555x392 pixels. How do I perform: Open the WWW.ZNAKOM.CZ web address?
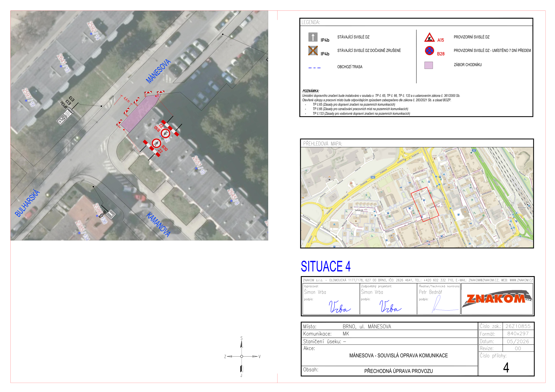521,280
